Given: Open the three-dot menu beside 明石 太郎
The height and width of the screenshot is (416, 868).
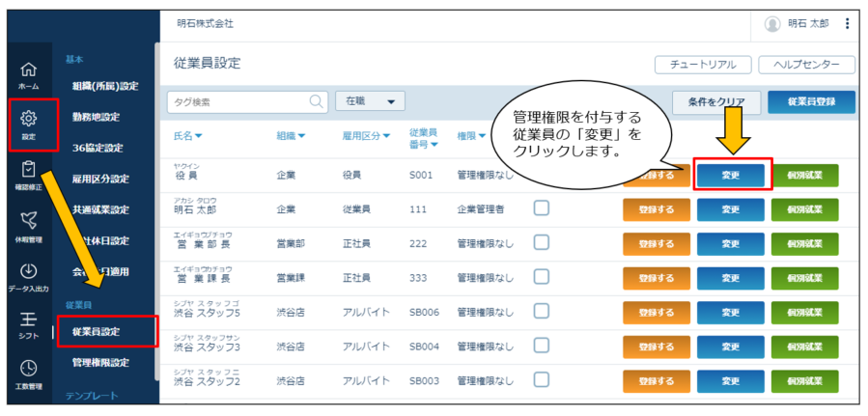Looking at the screenshot, I should click(x=847, y=24).
